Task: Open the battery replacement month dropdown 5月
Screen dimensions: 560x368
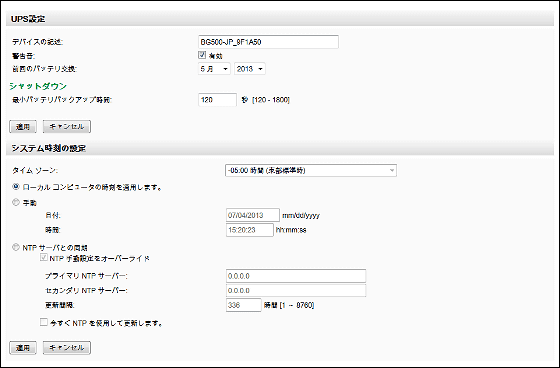Action: tap(214, 69)
